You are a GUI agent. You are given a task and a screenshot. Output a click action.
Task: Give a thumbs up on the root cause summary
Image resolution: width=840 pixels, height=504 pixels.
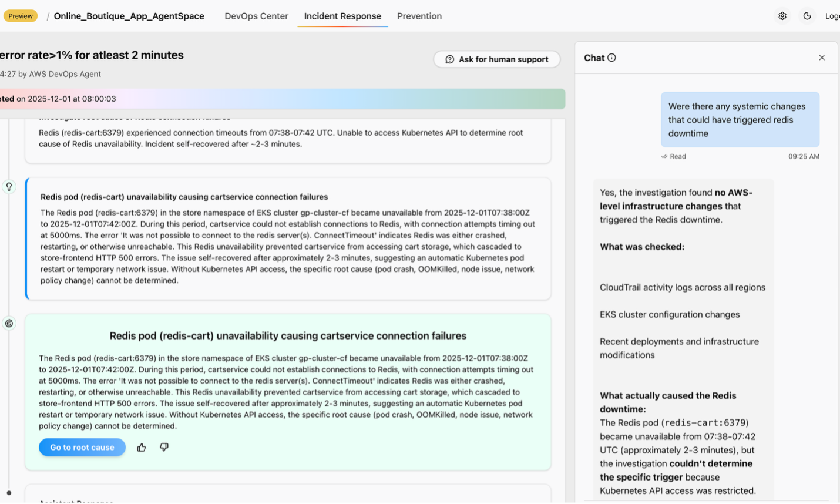click(141, 447)
